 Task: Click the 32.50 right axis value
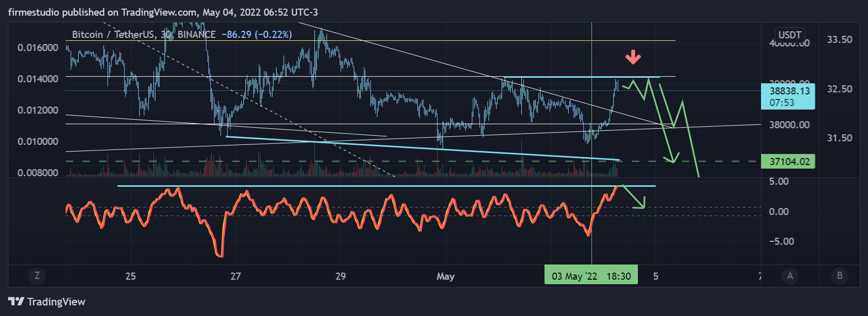(840, 89)
